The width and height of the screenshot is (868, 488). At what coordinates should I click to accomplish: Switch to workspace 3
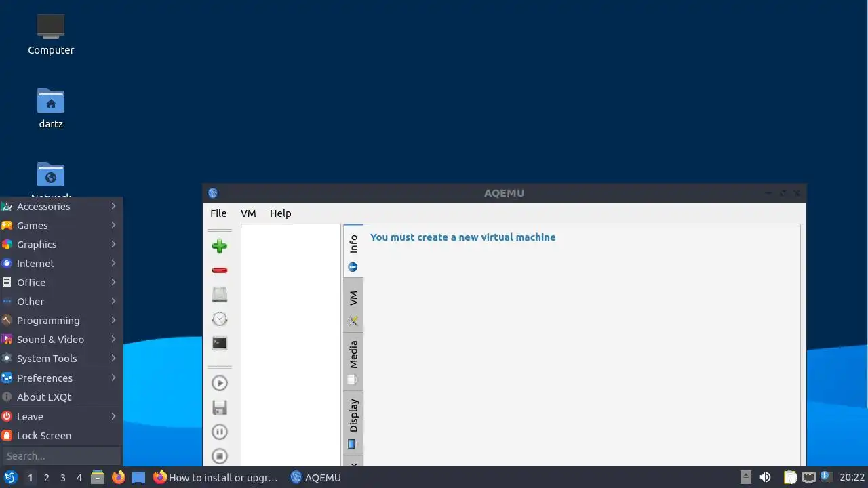(62, 478)
